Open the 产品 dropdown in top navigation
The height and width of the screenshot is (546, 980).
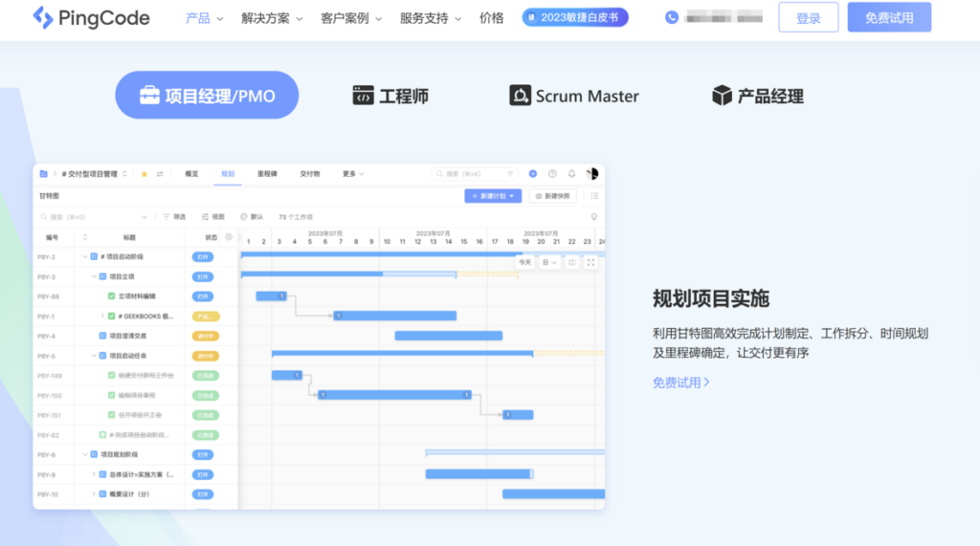(204, 18)
